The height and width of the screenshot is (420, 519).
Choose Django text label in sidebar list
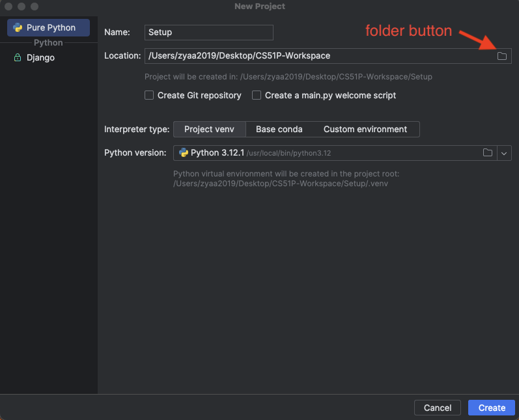(x=40, y=58)
